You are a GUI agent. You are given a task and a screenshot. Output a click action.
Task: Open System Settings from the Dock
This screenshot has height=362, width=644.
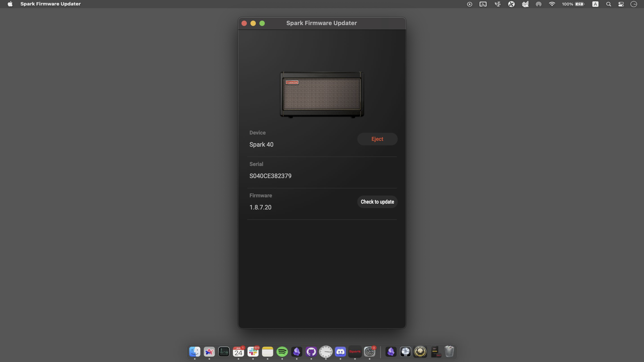coord(370,352)
